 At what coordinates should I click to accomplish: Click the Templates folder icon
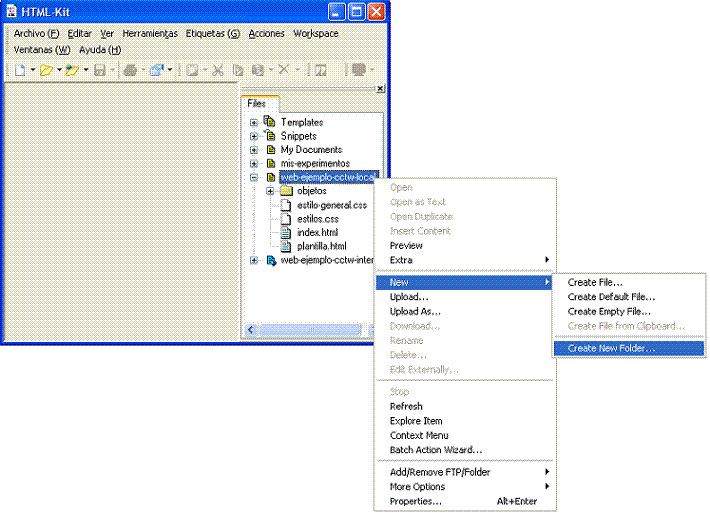click(269, 121)
